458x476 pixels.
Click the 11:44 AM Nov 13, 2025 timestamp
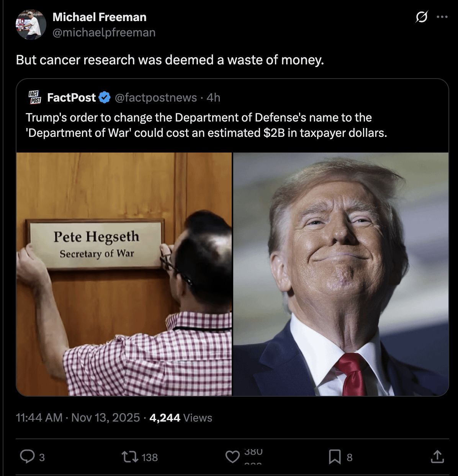78,417
